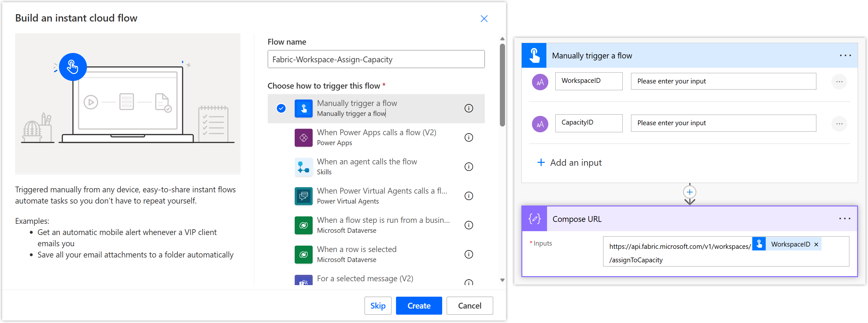Image resolution: width=868 pixels, height=323 pixels.
Task: Remove the WorkspaceID dynamic content token
Action: coord(816,244)
